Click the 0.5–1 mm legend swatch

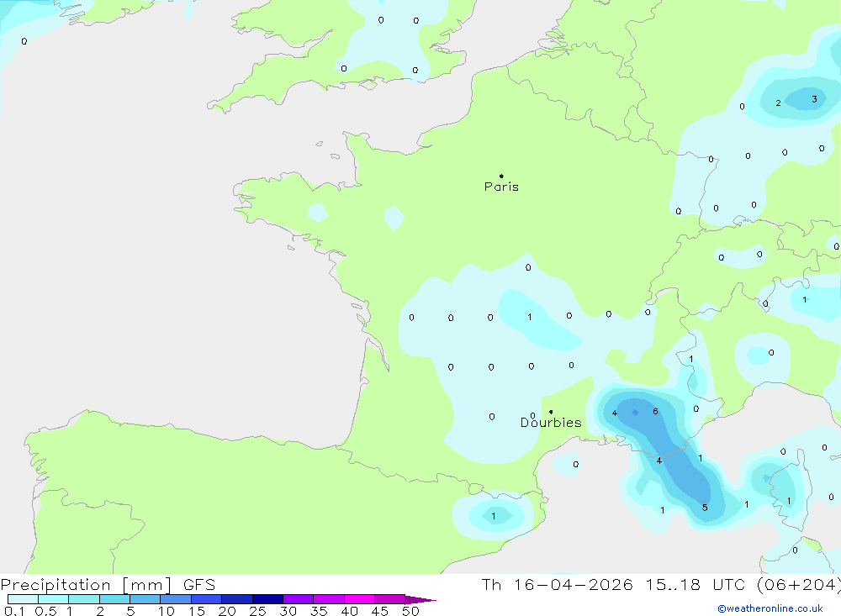pos(54,599)
